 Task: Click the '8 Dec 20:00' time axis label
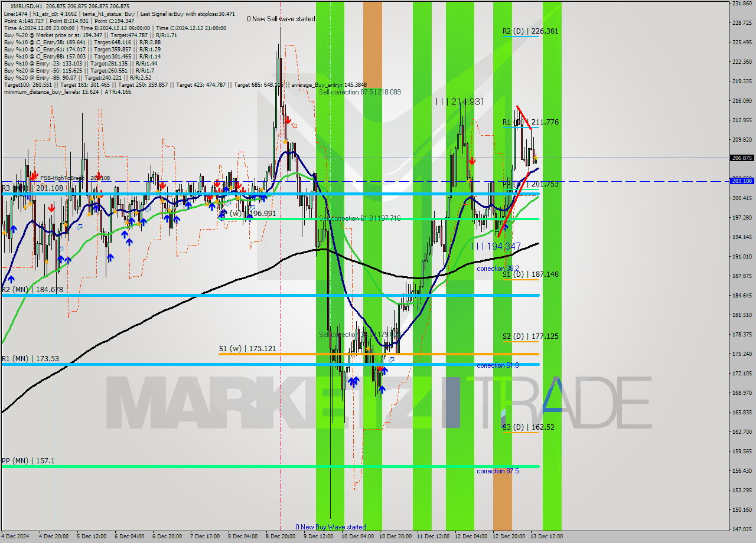[281, 537]
